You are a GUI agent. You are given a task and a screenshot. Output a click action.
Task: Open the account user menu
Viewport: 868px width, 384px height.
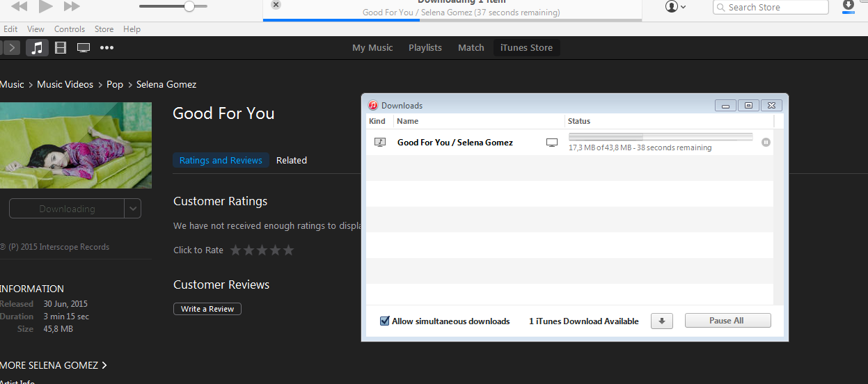coord(675,6)
